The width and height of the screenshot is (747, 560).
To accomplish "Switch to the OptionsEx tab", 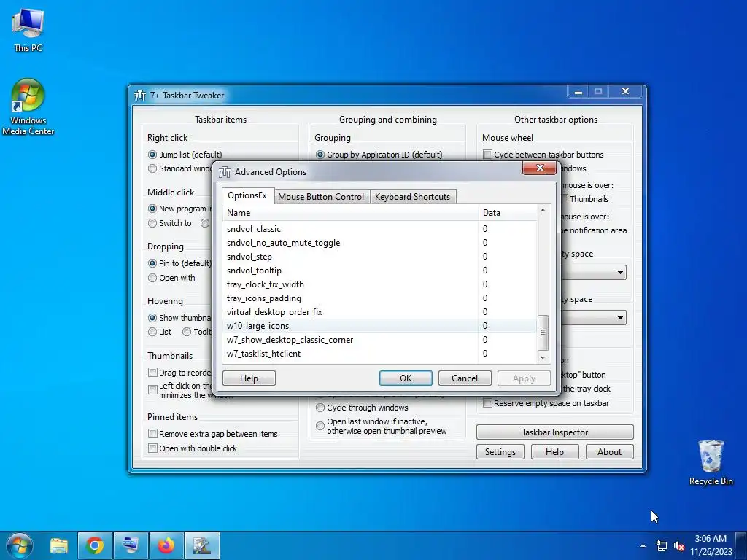I will [247, 195].
